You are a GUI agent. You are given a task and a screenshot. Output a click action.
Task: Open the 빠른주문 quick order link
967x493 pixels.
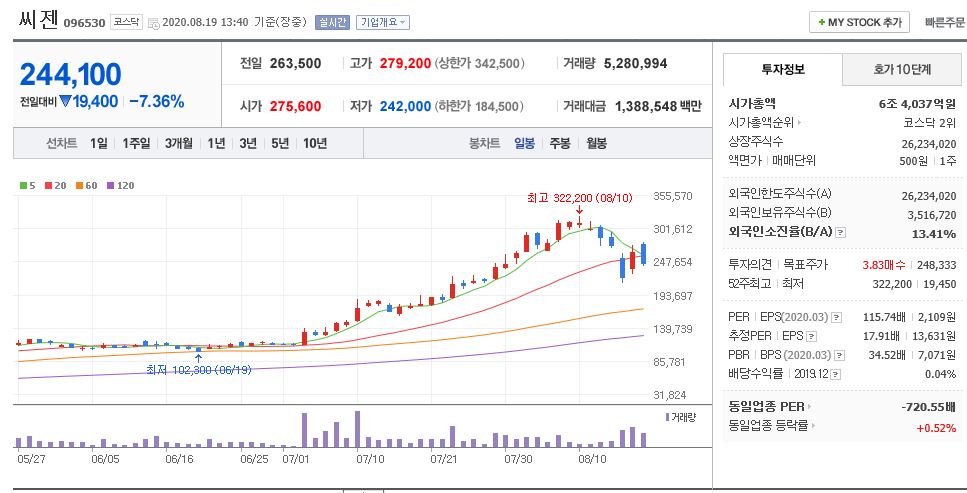pyautogui.click(x=945, y=22)
